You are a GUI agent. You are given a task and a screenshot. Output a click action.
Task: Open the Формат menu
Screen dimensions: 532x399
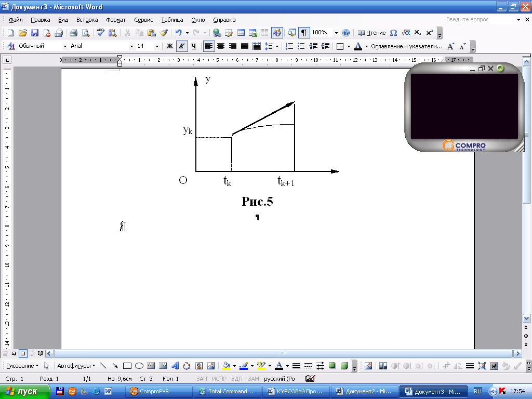coord(116,20)
